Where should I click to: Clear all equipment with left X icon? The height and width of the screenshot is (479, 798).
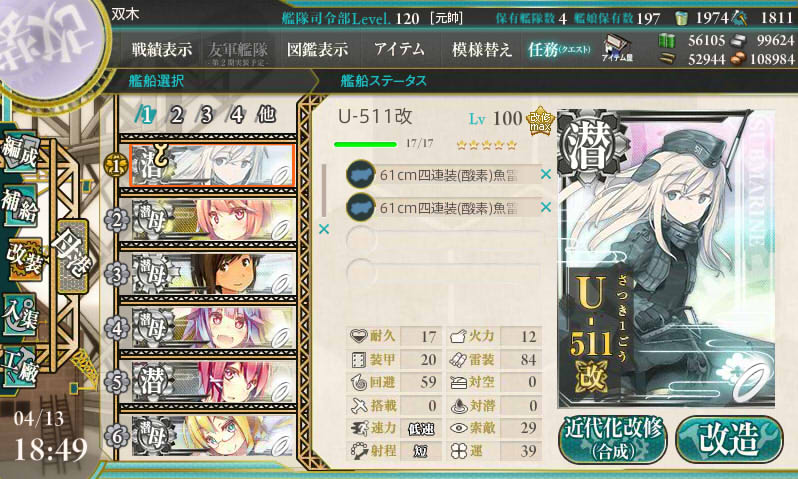pos(324,229)
